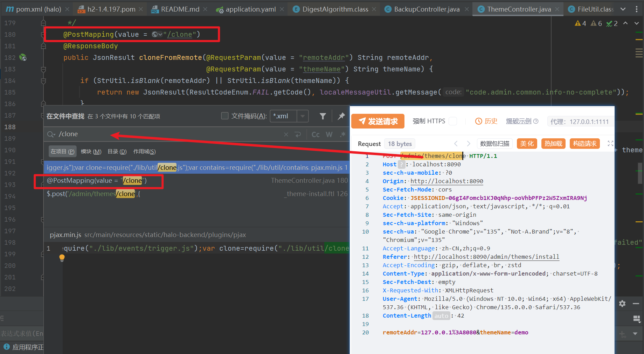Screen dimensions: 644x354
Task: Open the 爆破示例 link
Action: pos(519,121)
